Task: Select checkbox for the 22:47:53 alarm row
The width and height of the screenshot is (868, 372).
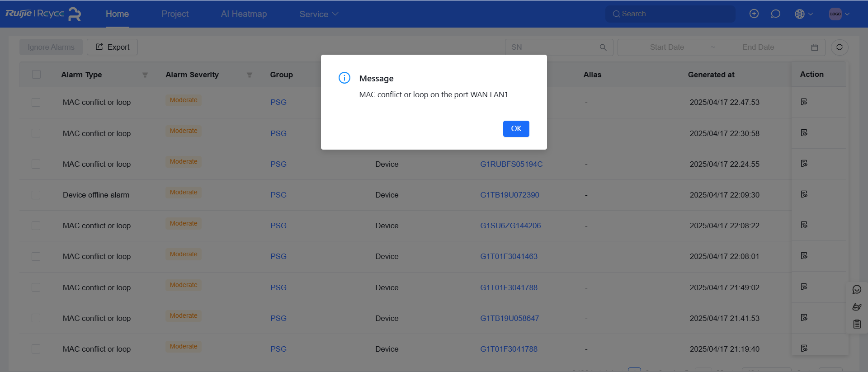Action: pyautogui.click(x=36, y=103)
